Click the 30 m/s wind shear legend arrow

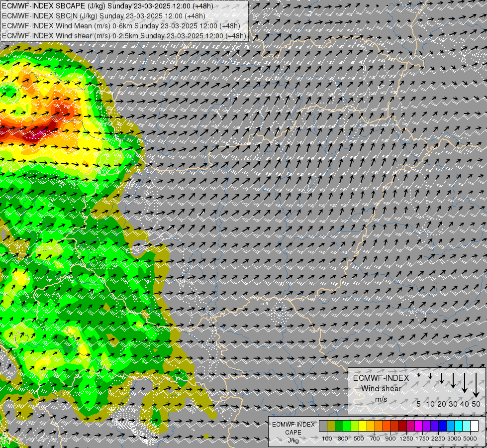(453, 380)
